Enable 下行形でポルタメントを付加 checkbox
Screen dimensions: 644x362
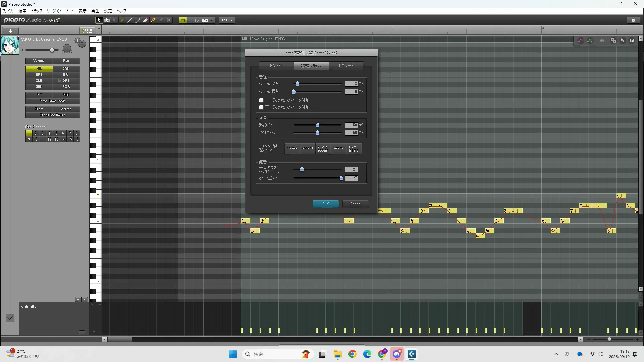point(261,107)
